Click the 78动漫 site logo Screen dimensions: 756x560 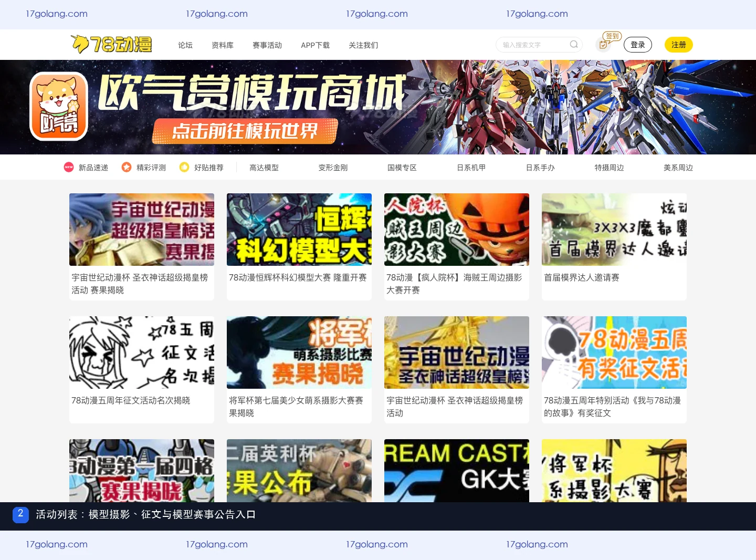pos(111,45)
